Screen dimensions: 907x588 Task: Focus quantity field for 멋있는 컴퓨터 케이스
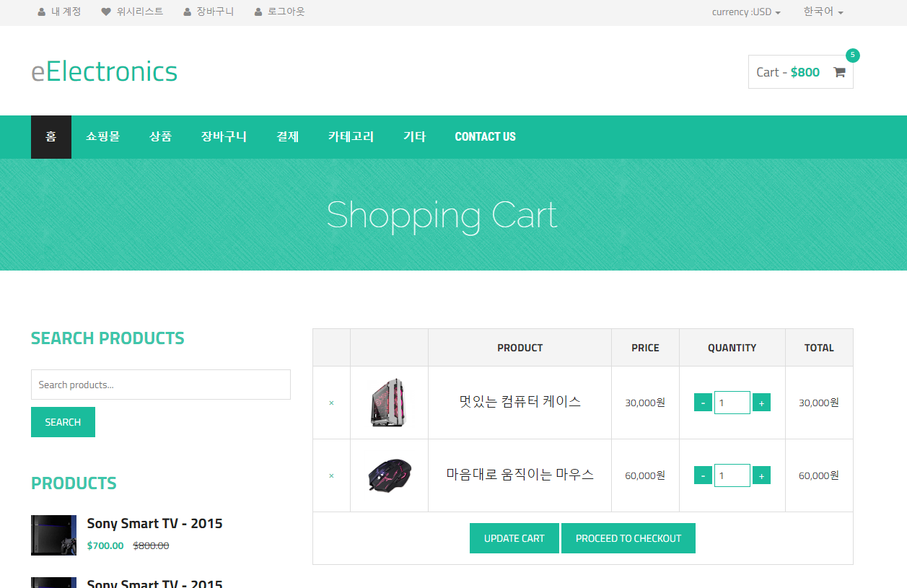click(732, 403)
